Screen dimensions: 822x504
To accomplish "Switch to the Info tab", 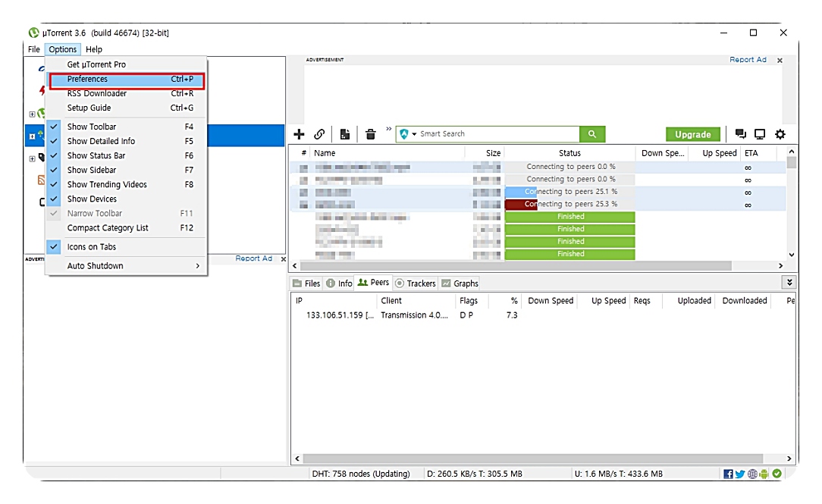I will (339, 283).
